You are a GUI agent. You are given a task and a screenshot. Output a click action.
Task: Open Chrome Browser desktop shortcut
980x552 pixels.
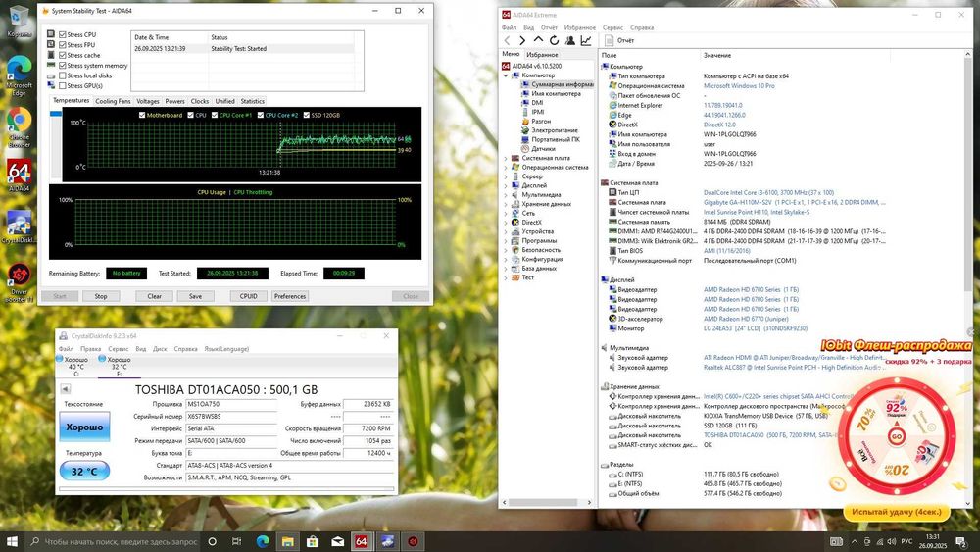pos(19,127)
